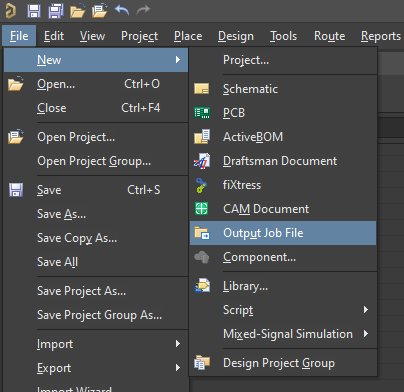Click the green CAM Document icon
The height and width of the screenshot is (392, 404).
pos(201,209)
